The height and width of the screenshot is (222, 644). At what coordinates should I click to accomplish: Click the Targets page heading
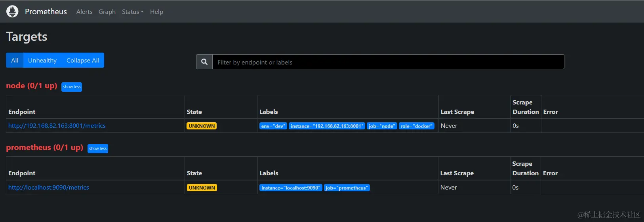pyautogui.click(x=27, y=36)
